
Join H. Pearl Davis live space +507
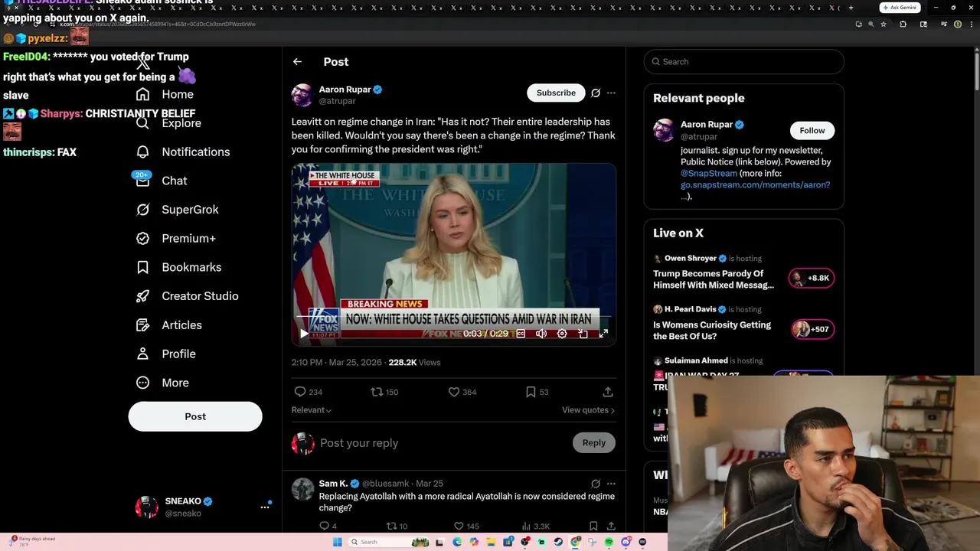(812, 329)
